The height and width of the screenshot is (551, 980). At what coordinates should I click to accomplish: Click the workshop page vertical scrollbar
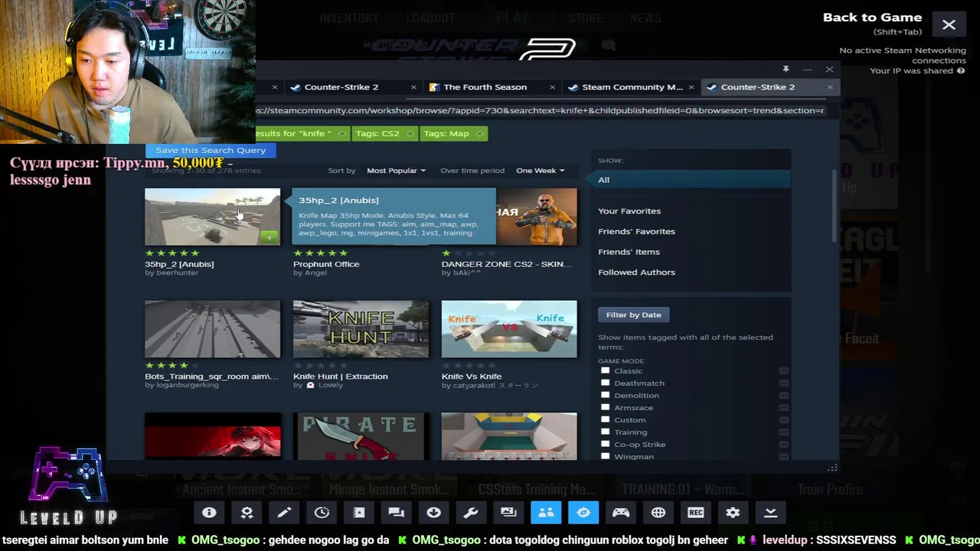coord(835,207)
